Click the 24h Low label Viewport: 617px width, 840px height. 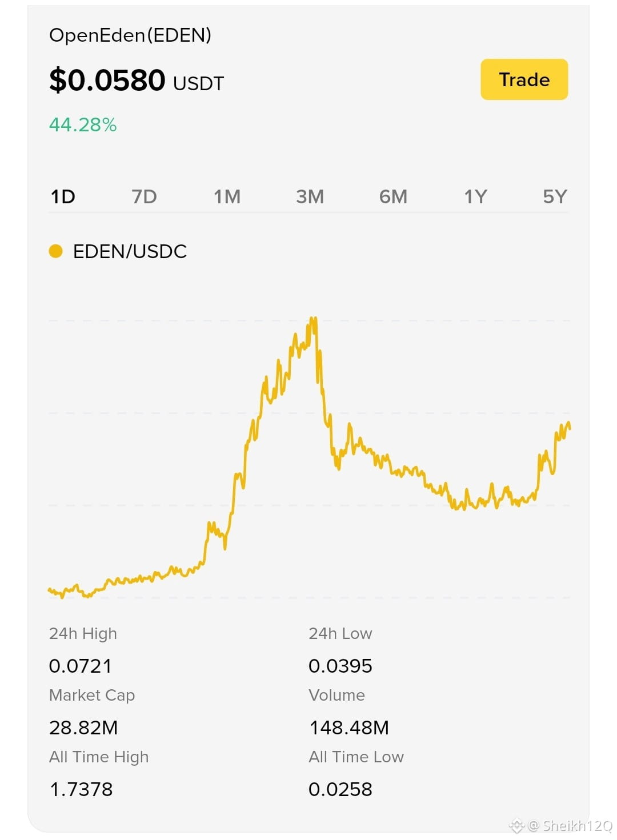coord(340,633)
